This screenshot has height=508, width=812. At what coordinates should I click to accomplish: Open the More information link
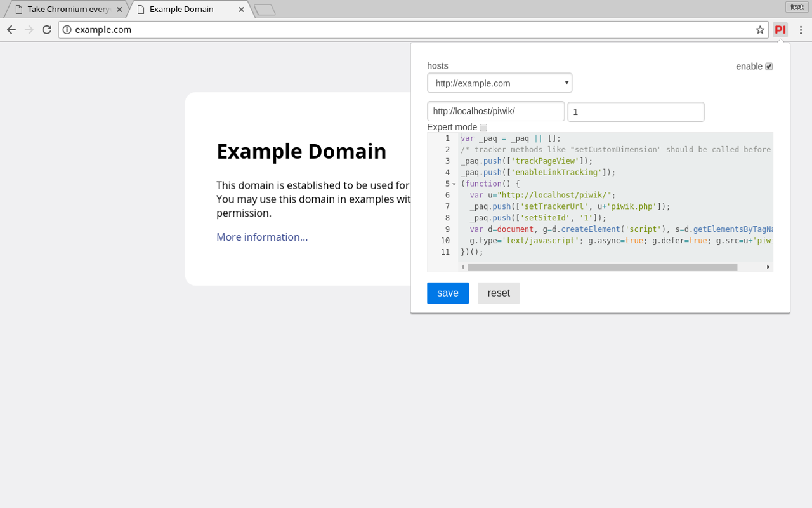(x=261, y=237)
